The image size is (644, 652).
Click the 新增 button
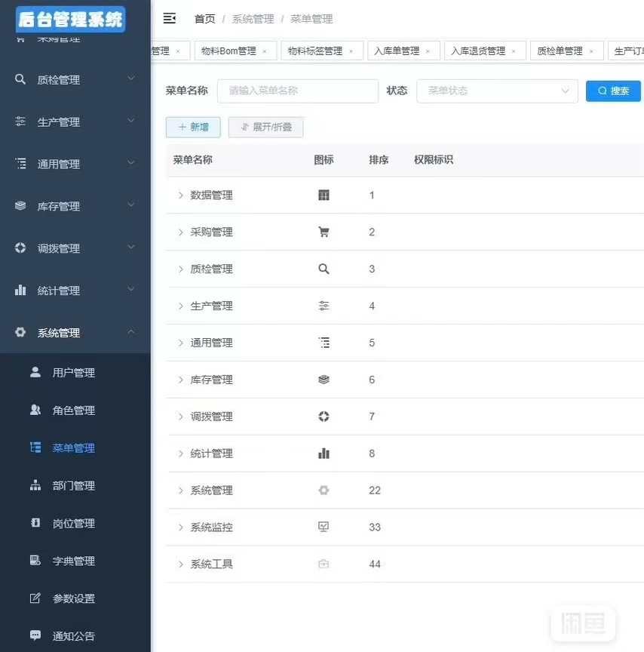[x=193, y=127]
